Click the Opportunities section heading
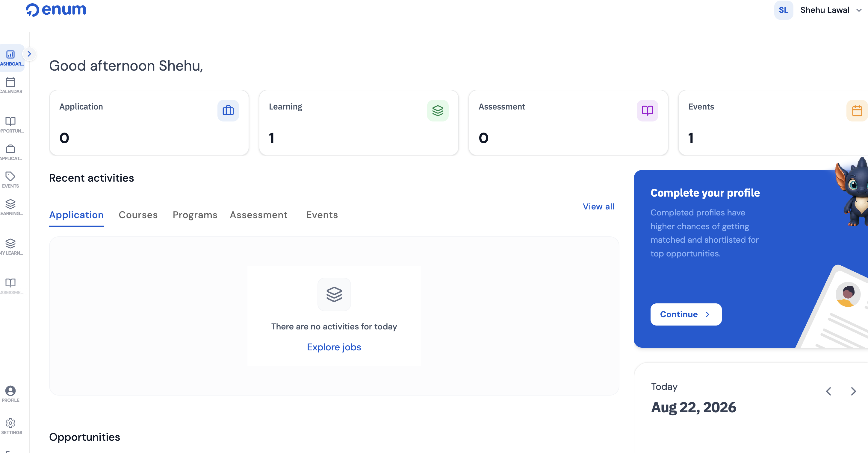The height and width of the screenshot is (453, 868). click(84, 437)
